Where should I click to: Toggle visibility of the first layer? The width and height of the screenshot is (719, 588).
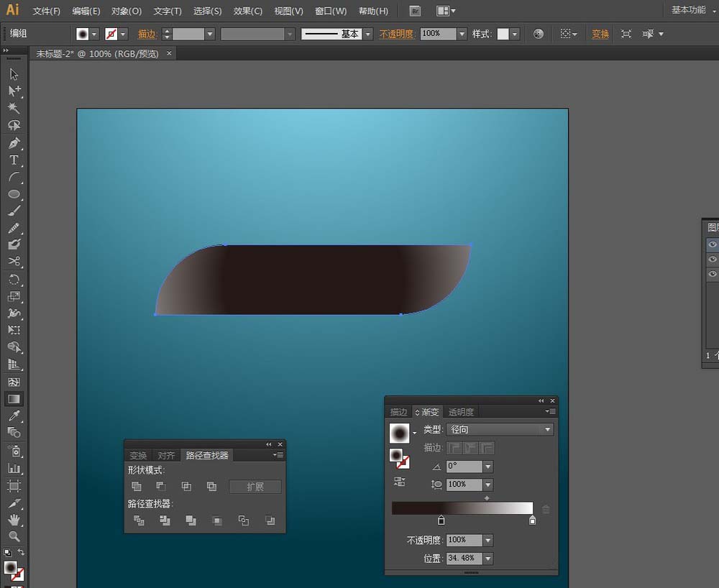click(712, 244)
